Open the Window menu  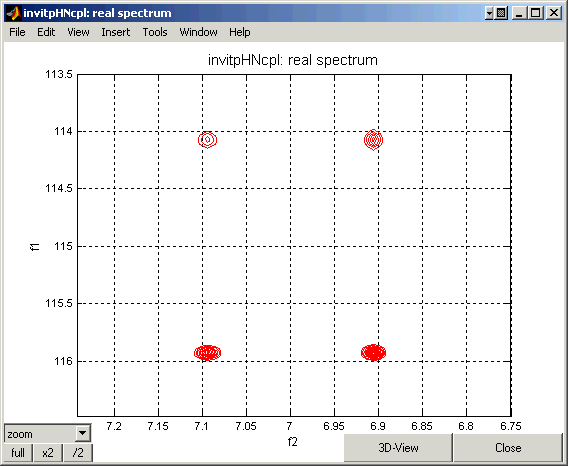point(198,32)
